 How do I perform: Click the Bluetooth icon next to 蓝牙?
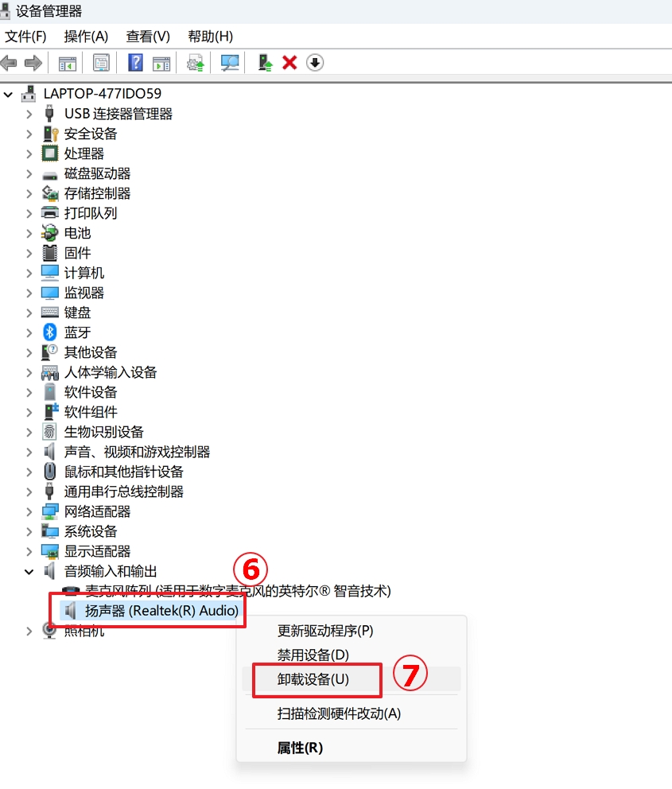[x=50, y=332]
